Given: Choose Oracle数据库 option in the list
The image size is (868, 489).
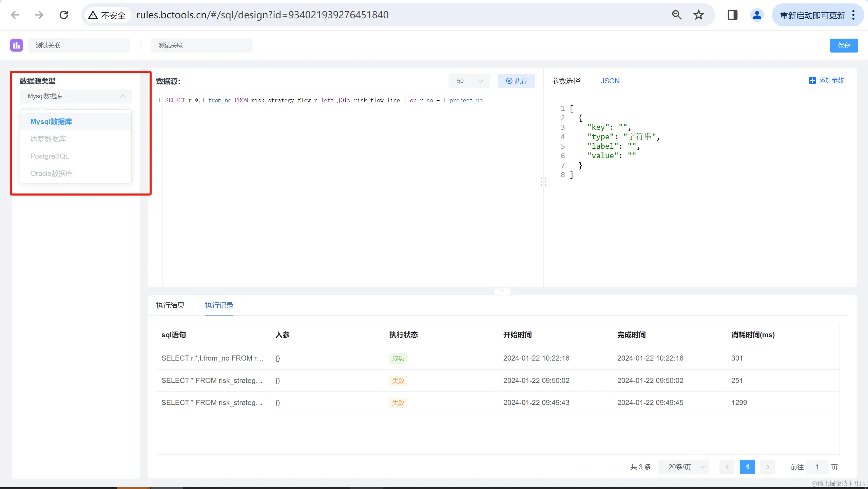Looking at the screenshot, I should tap(52, 174).
